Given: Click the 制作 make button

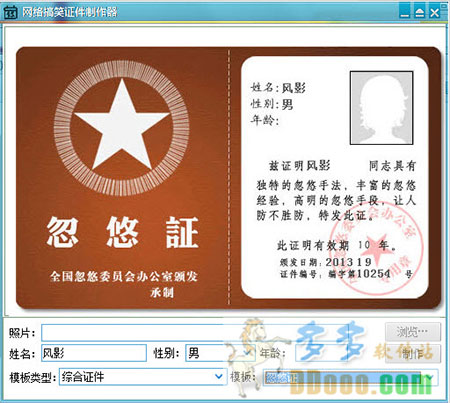Looking at the screenshot, I should coord(413,354).
